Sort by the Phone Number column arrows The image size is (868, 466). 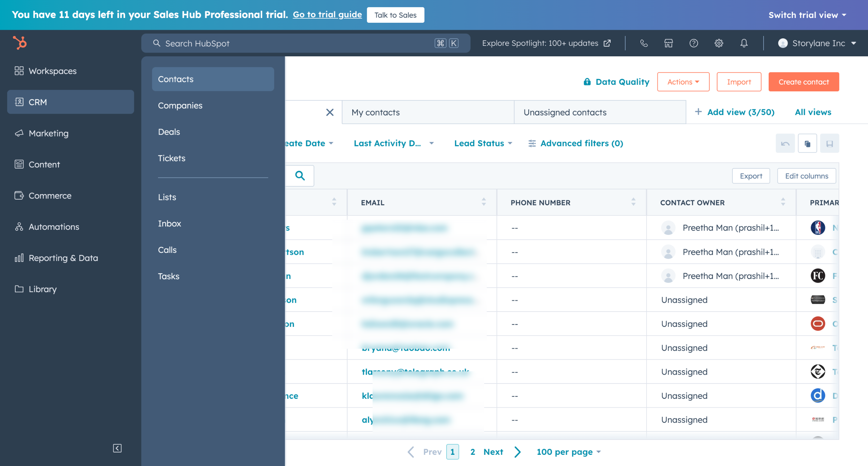pos(633,202)
